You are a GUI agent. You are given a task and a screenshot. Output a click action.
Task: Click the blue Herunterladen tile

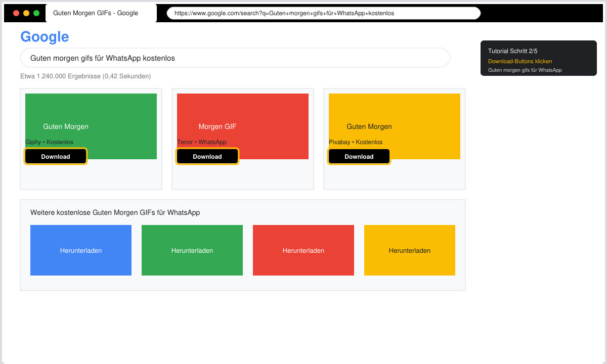pos(81,250)
